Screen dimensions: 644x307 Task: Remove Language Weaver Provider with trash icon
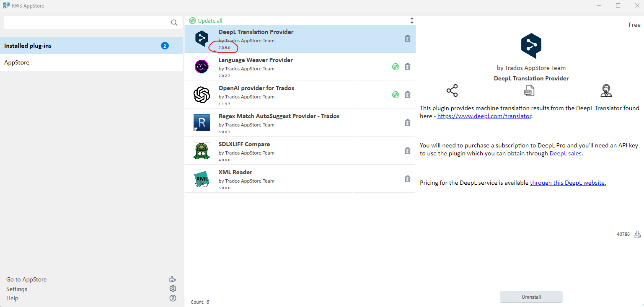point(407,67)
